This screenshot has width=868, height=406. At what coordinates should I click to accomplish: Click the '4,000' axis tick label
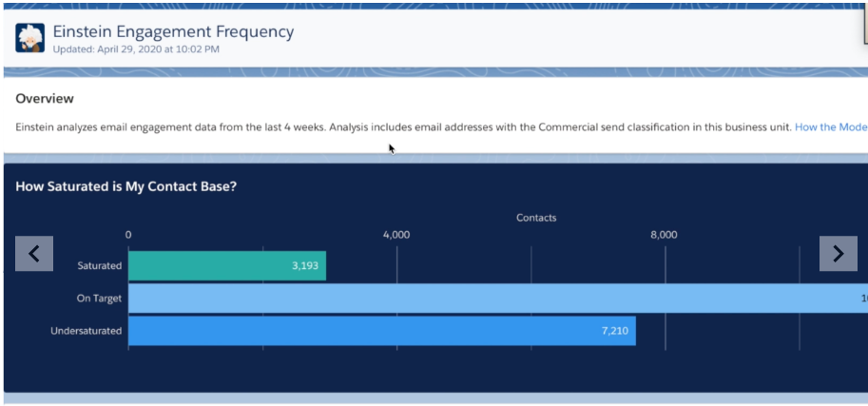pyautogui.click(x=396, y=235)
